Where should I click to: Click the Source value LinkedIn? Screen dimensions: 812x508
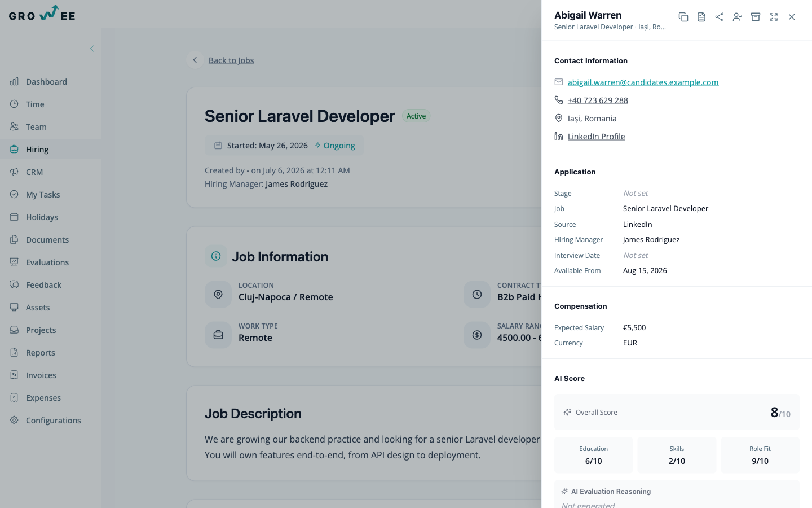pyautogui.click(x=637, y=225)
